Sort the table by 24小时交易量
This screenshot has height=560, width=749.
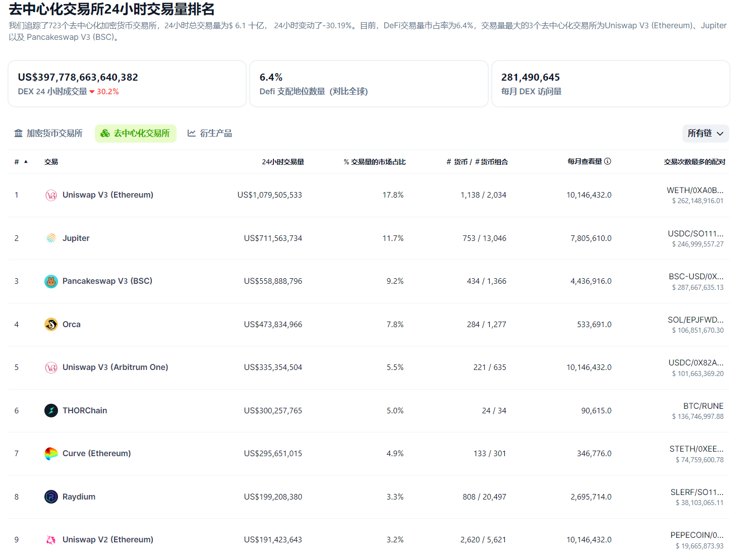[283, 162]
